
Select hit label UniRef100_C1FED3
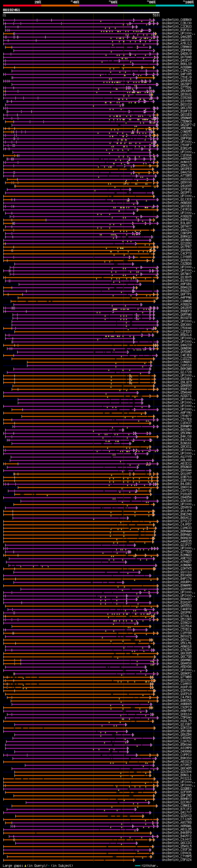click(177, 332)
